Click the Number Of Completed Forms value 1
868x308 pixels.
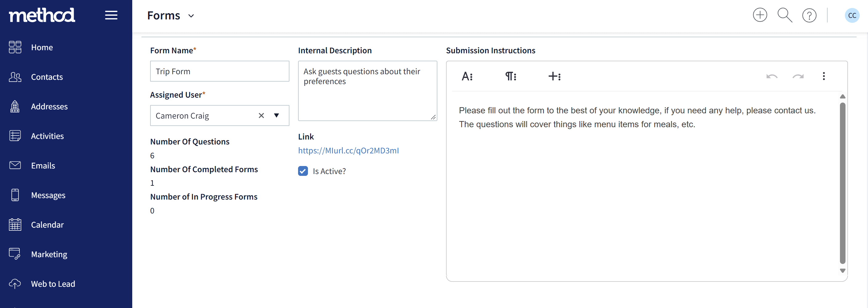(152, 183)
